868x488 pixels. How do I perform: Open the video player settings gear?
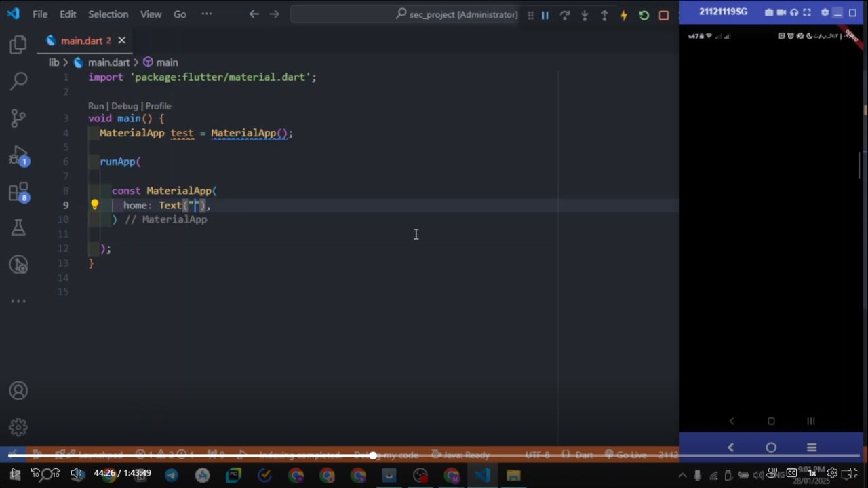tap(832, 473)
